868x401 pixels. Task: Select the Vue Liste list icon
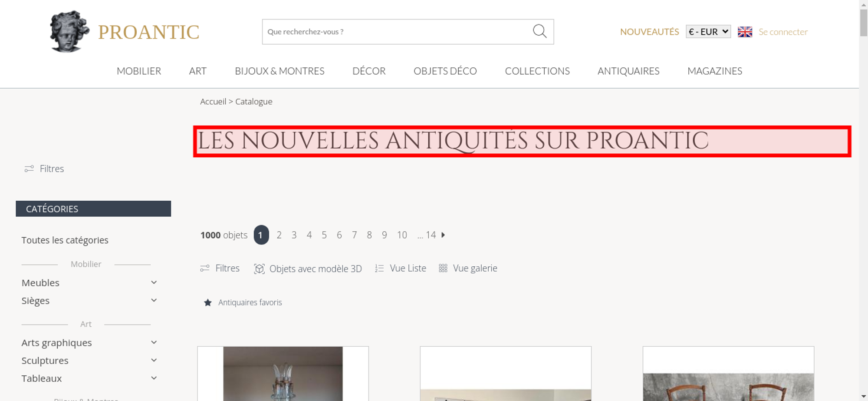(x=379, y=268)
